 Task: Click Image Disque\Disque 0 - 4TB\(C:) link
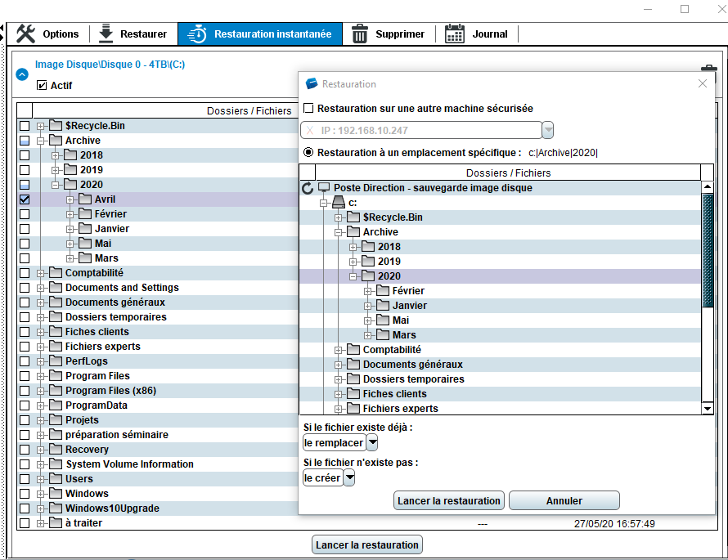click(x=110, y=65)
